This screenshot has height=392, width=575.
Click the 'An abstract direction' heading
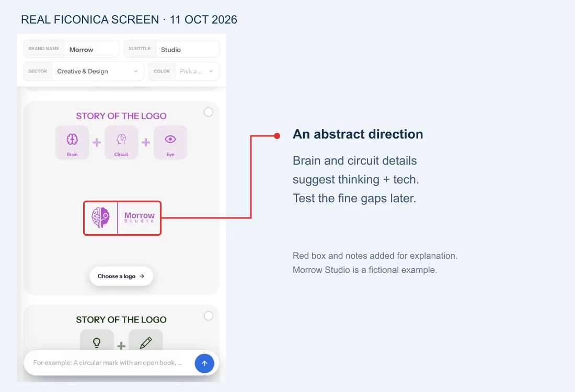[358, 134]
